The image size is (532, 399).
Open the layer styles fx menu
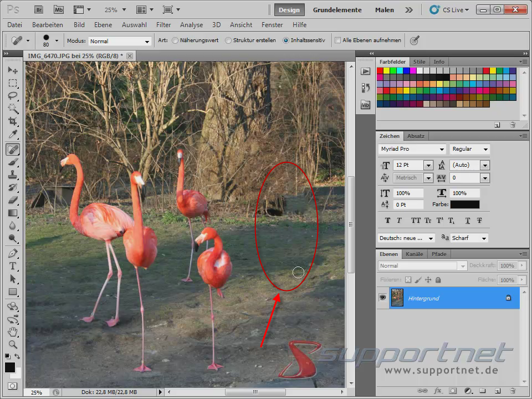pos(437,390)
